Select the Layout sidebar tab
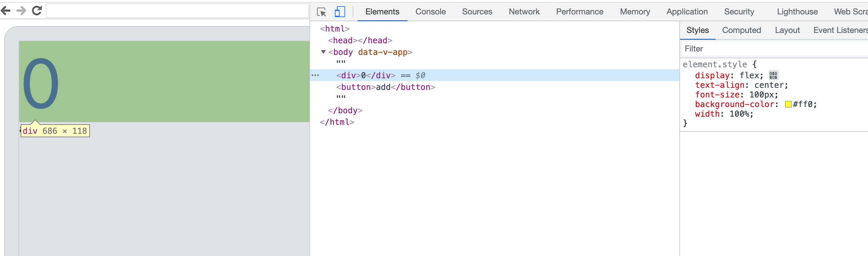This screenshot has height=256, width=868. [787, 30]
